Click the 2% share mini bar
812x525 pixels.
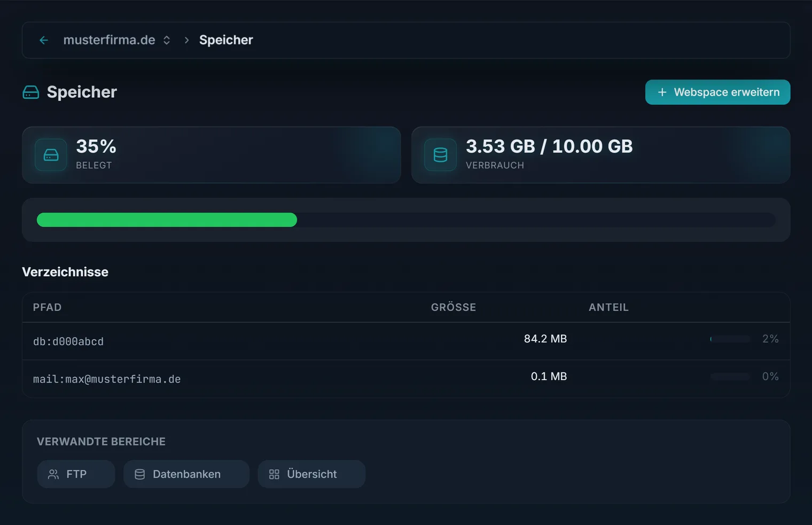(x=730, y=339)
